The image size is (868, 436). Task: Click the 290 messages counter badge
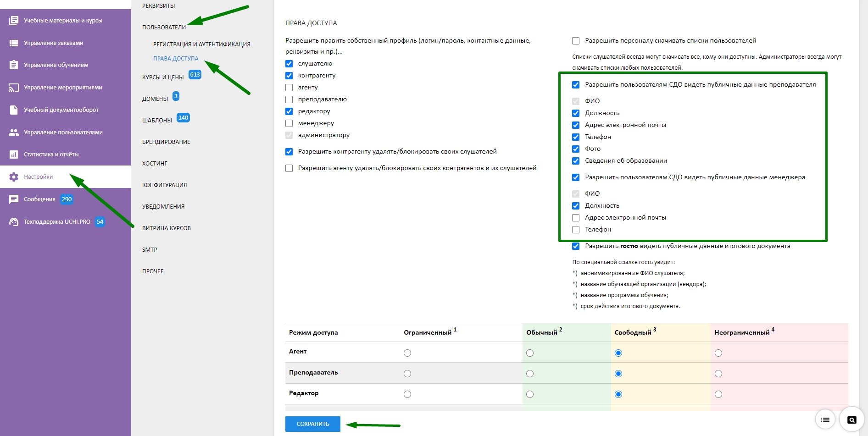point(67,199)
